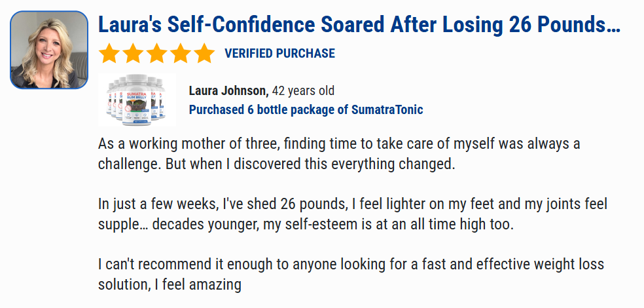Click the fifth gold star
Image resolution: width=644 pixels, height=308 pixels.
tap(204, 54)
